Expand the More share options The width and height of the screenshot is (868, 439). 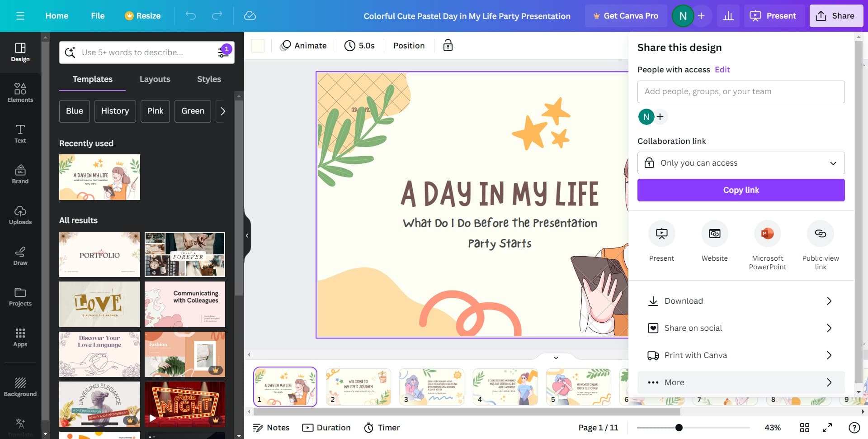[x=741, y=382]
